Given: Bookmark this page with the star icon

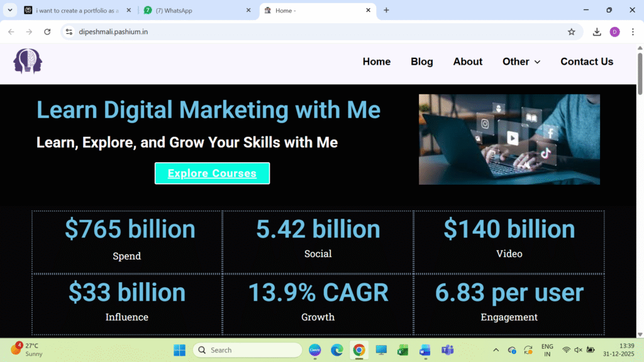Looking at the screenshot, I should click(571, 31).
